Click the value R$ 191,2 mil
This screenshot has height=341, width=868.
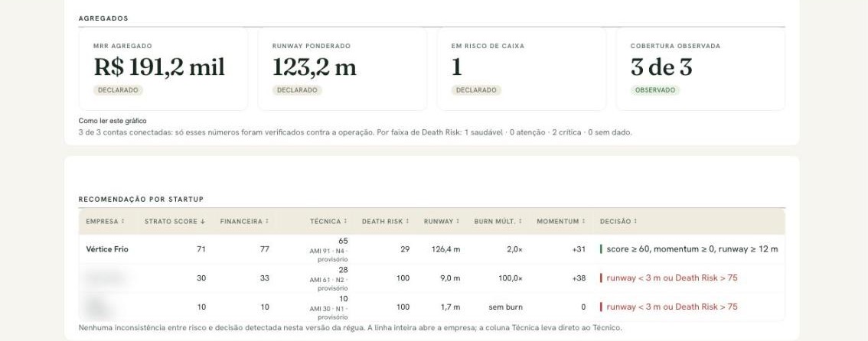point(159,67)
